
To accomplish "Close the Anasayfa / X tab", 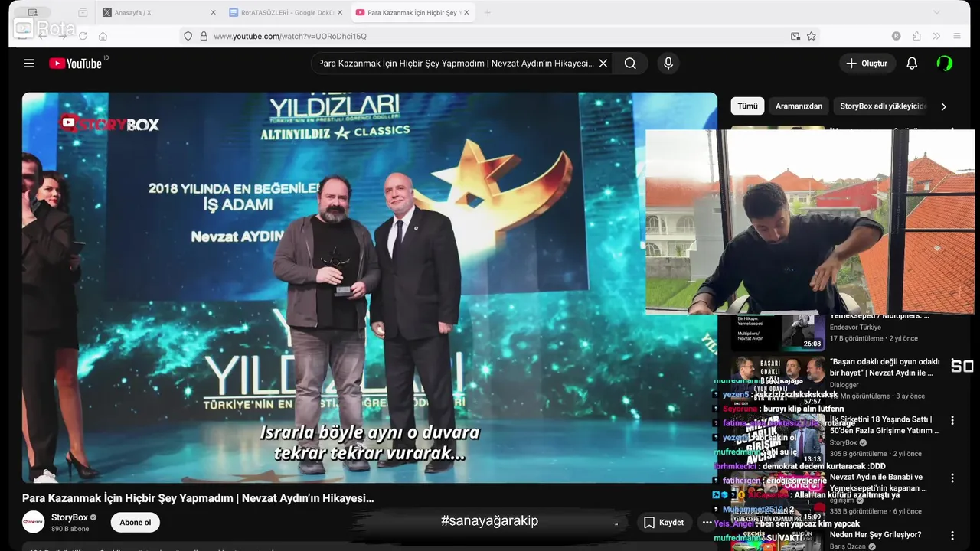I will (213, 12).
